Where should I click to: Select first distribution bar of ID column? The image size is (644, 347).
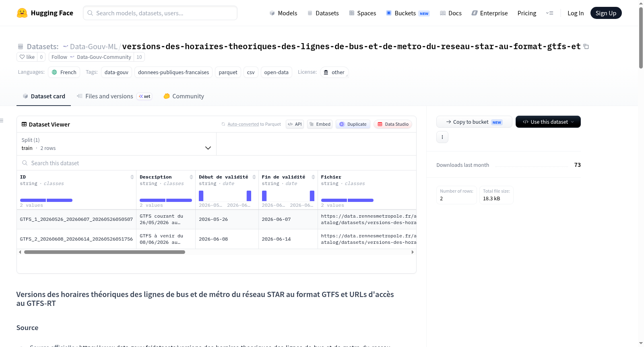pyautogui.click(x=33, y=200)
